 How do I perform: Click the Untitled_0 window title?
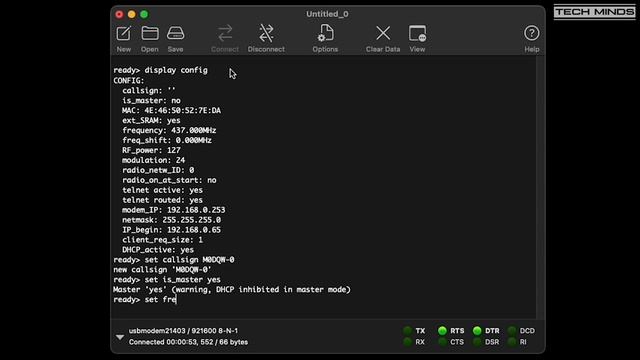click(327, 14)
